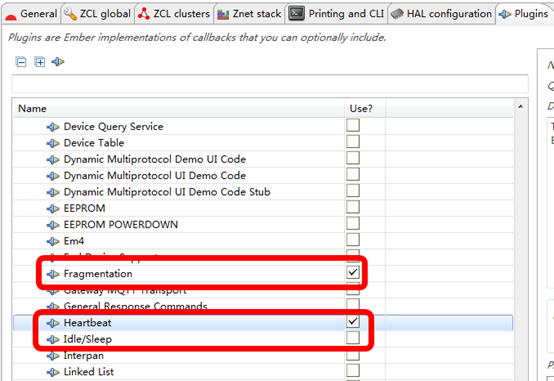Click Dynamic Multiprotocol Demo UI Code icon
Viewport: 554px width, 381px height.
point(53,159)
